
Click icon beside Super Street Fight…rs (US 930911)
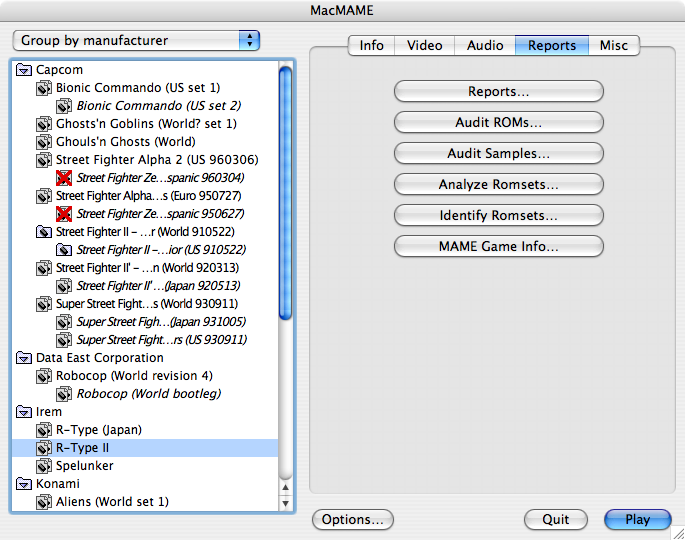pyautogui.click(x=64, y=340)
